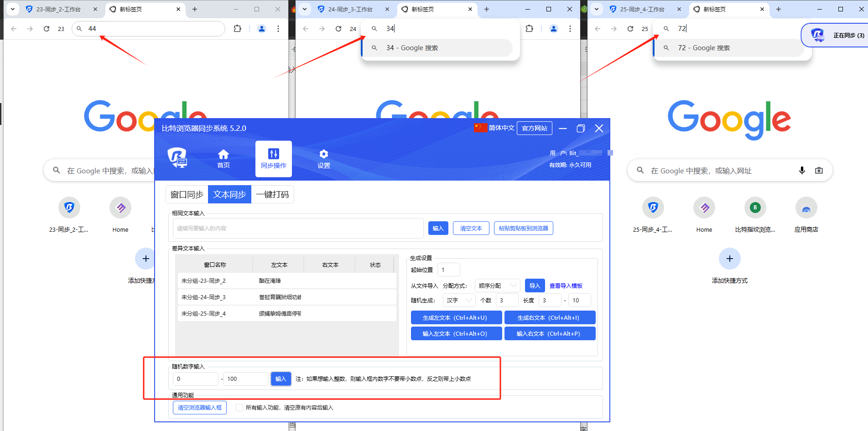Click 粘贴剪贴板到浏览器 button
Viewport: 868px width, 431px height.
[x=523, y=228]
